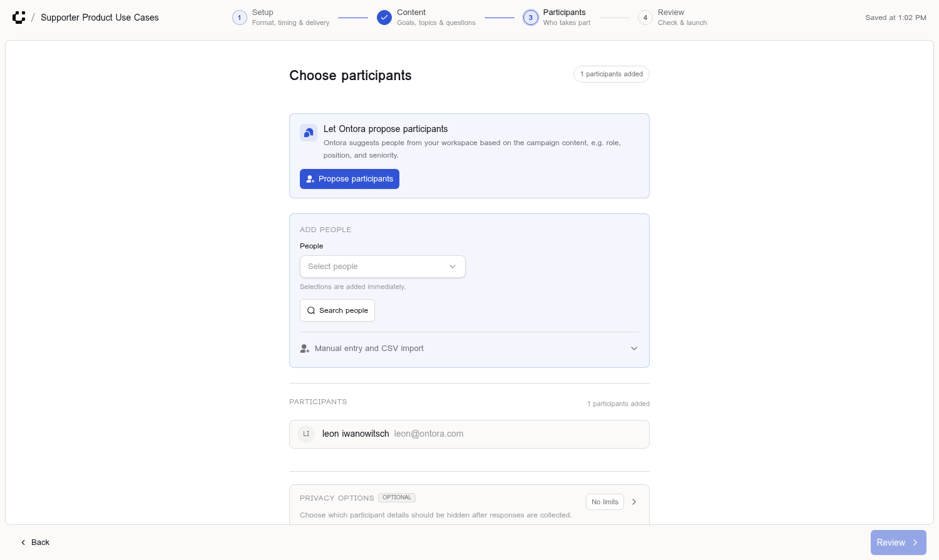The image size is (939, 560).
Task: Select the leon iwanowitsch participant name
Action: point(356,434)
